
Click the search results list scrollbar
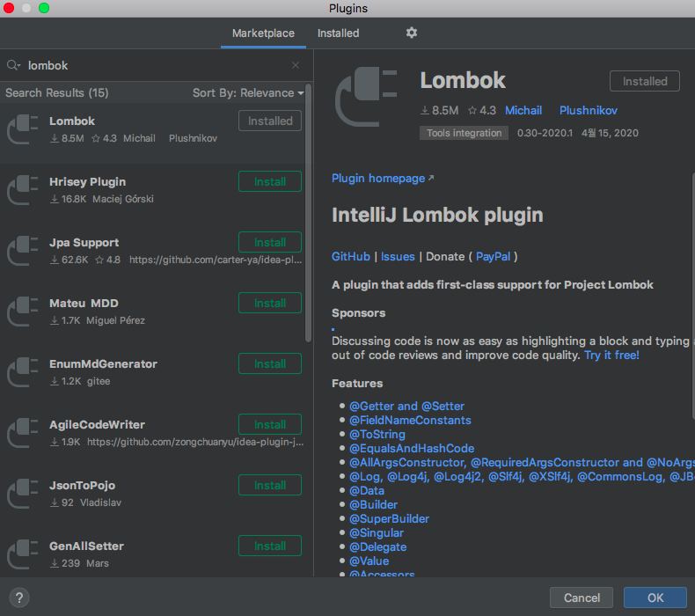(308, 213)
